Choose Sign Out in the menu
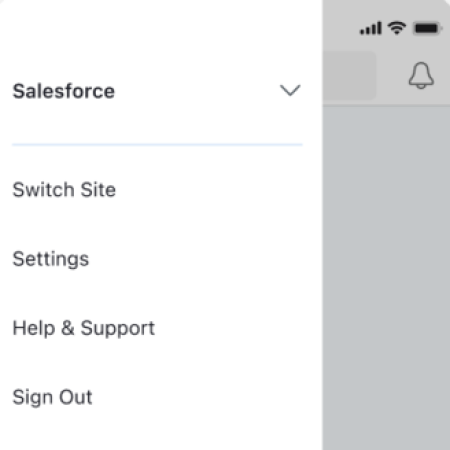 tap(52, 397)
